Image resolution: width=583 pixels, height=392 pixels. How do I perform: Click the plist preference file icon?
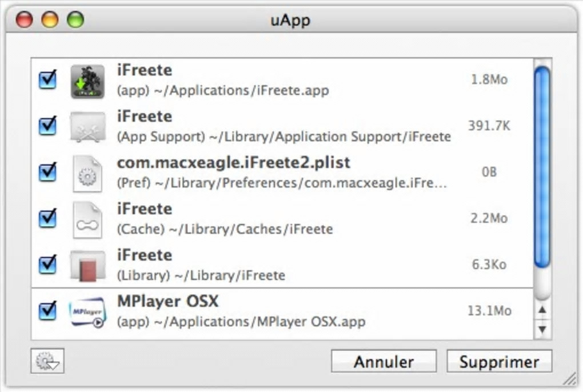pos(87,173)
